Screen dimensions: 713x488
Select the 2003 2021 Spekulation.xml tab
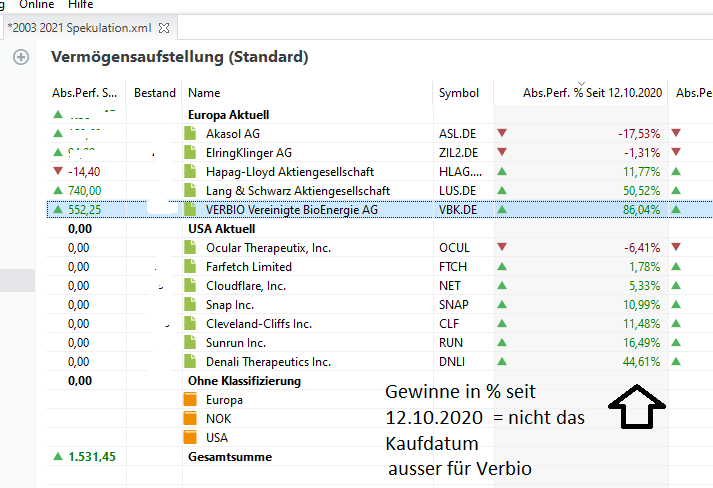[80, 27]
